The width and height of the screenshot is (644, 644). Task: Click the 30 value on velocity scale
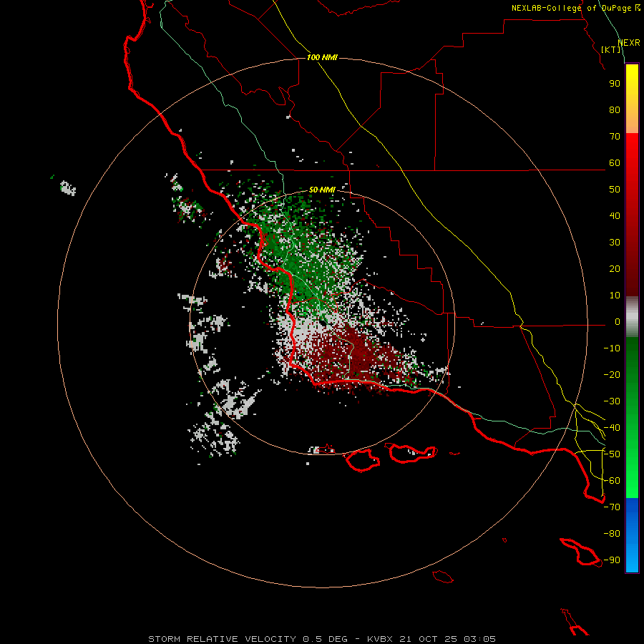click(615, 243)
